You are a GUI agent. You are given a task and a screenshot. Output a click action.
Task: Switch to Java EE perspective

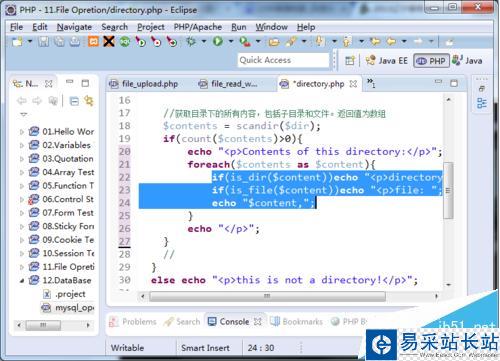[387, 61]
